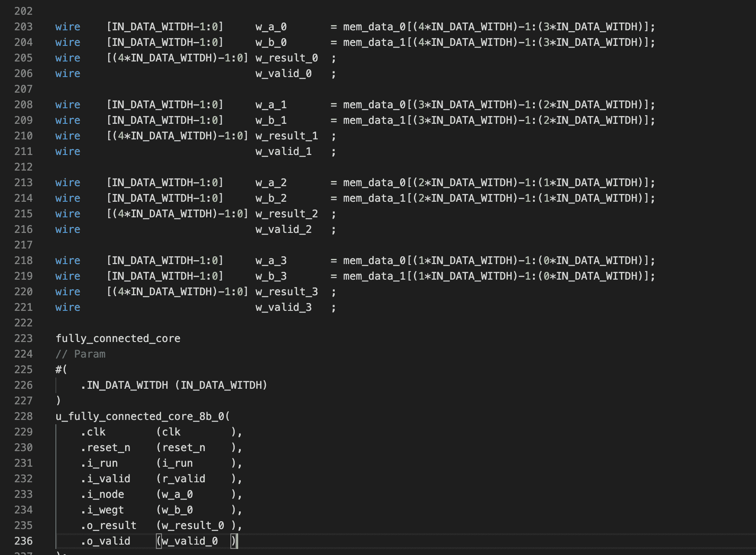This screenshot has width=756, height=555.
Task: Click the w_b_3 wire name
Action: (x=271, y=276)
